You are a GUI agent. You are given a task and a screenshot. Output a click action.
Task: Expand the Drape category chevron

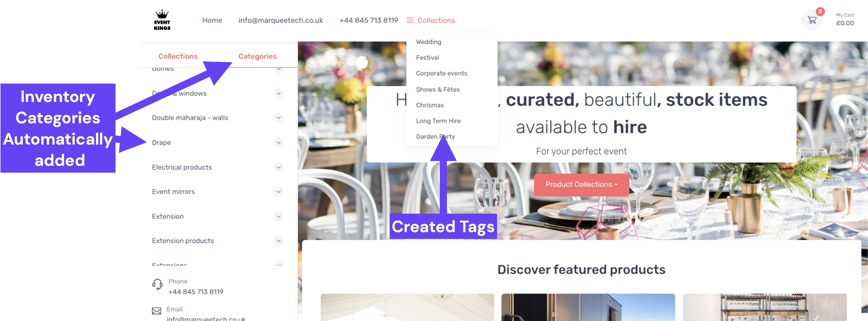(279, 143)
